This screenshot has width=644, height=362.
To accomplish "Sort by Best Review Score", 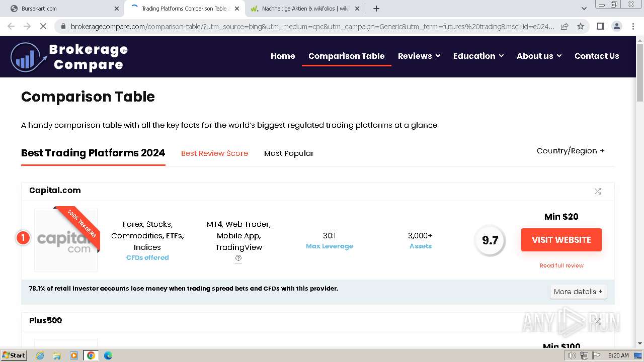I will click(x=214, y=153).
